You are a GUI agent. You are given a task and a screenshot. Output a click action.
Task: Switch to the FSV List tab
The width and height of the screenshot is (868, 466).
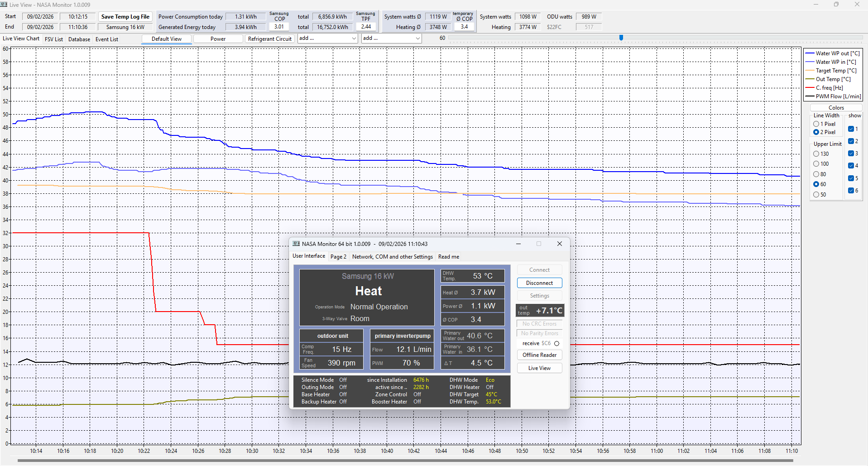click(x=54, y=39)
